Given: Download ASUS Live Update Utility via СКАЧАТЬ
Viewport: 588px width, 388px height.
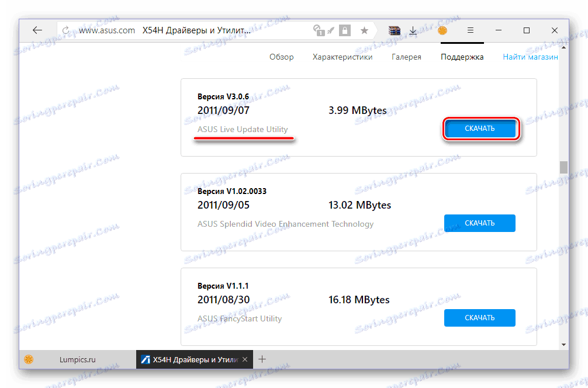Looking at the screenshot, I should coord(480,129).
